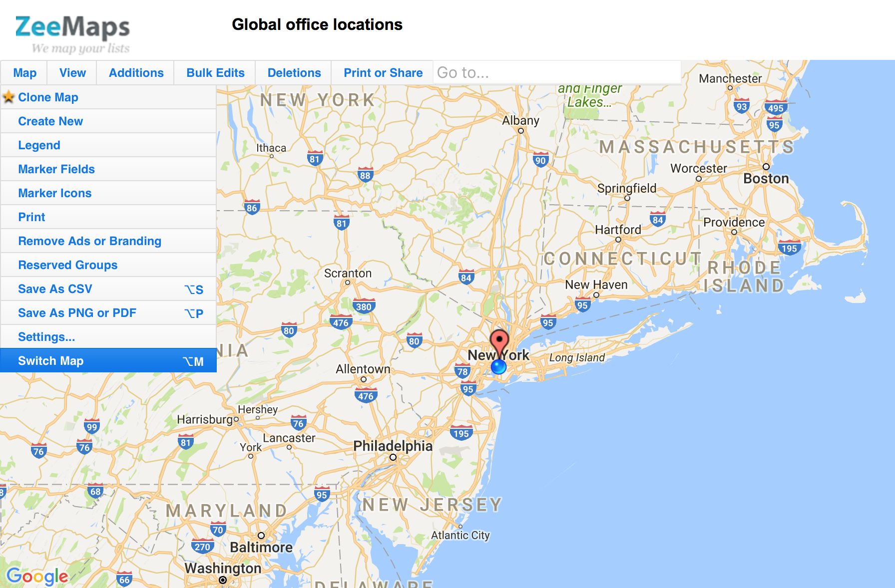
Task: Click the I-195 shield in New Jersey
Action: tap(461, 433)
